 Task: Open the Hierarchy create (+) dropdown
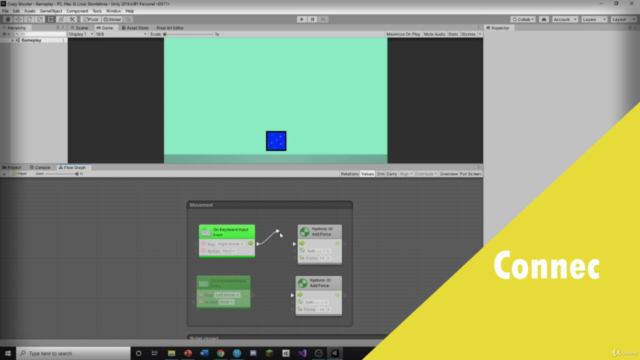pos(6,34)
